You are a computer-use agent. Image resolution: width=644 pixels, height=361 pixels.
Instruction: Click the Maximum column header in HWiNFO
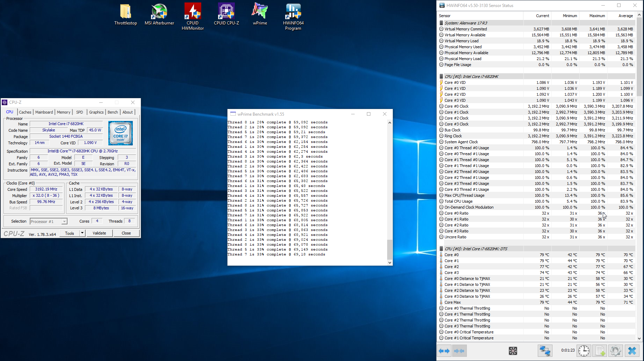coord(593,16)
